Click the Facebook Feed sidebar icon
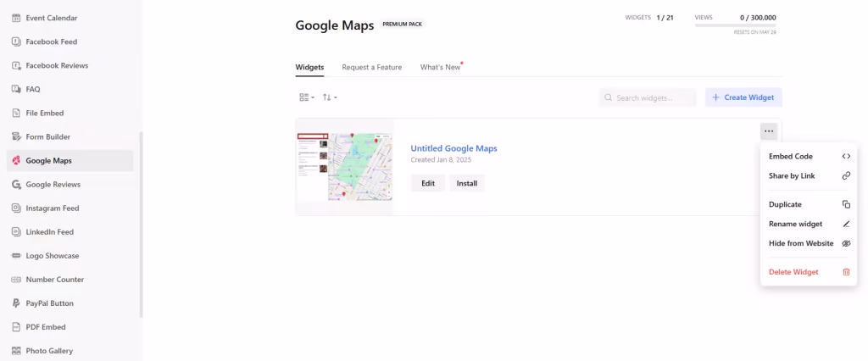 pyautogui.click(x=17, y=42)
